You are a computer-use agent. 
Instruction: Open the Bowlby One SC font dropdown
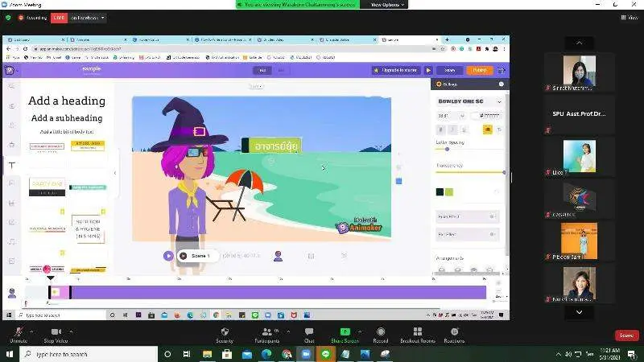tap(469, 101)
